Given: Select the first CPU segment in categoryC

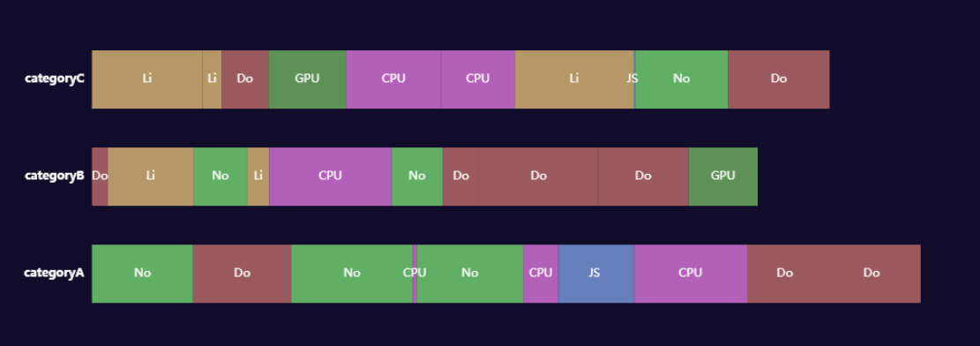Looking at the screenshot, I should click(393, 79).
